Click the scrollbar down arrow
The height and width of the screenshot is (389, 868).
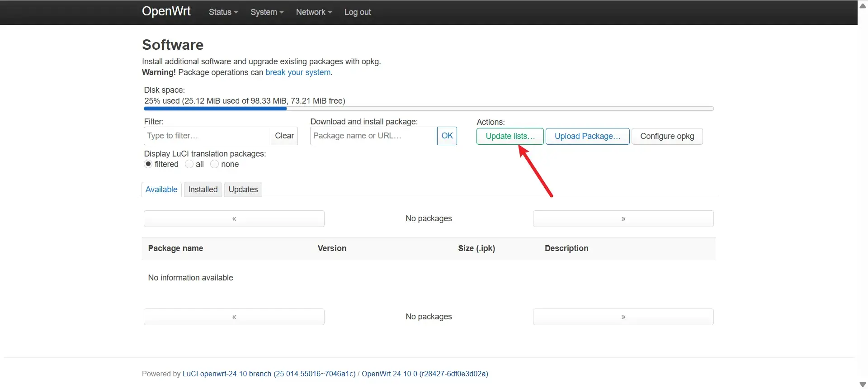pos(863,384)
